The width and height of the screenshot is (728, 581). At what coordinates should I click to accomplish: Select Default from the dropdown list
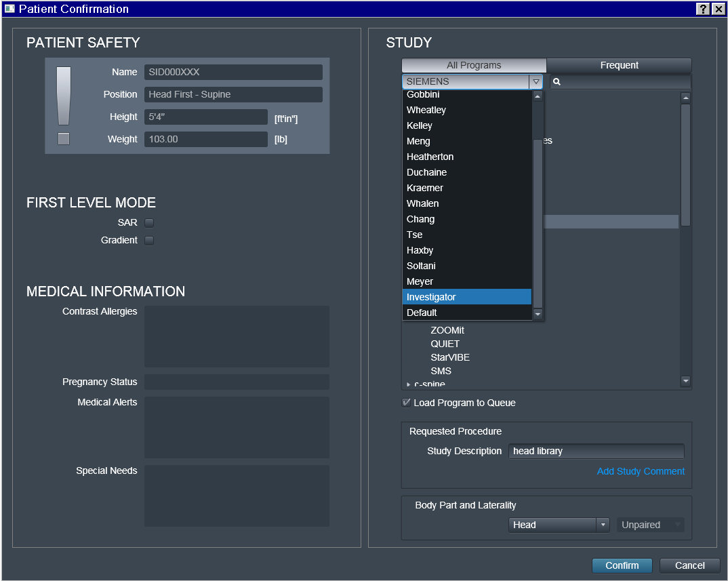[466, 313]
